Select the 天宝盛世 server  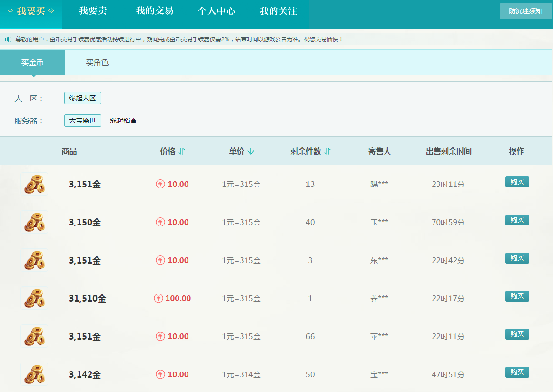coord(82,120)
